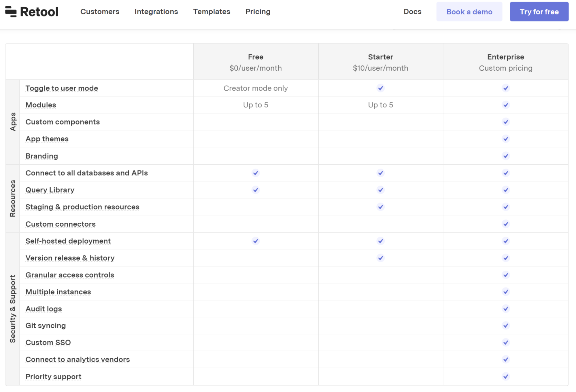Select the Customers nav item
576x392 pixels.
click(x=99, y=12)
